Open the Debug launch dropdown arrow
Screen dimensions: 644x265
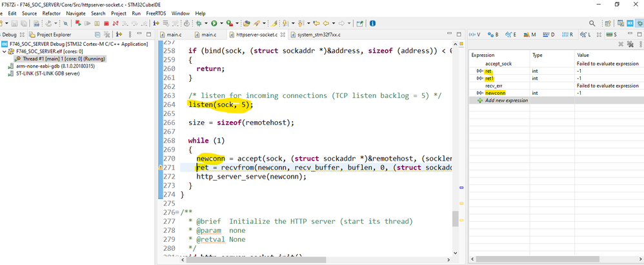pos(206,23)
